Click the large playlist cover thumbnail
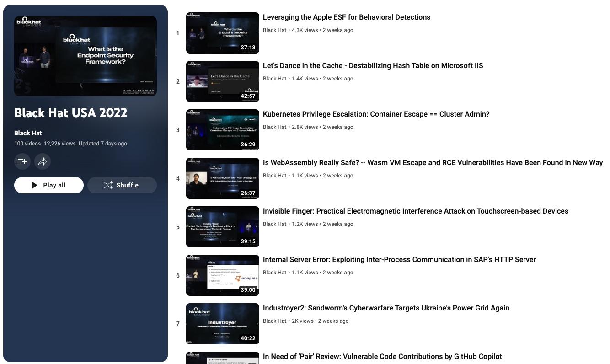 pyautogui.click(x=86, y=56)
